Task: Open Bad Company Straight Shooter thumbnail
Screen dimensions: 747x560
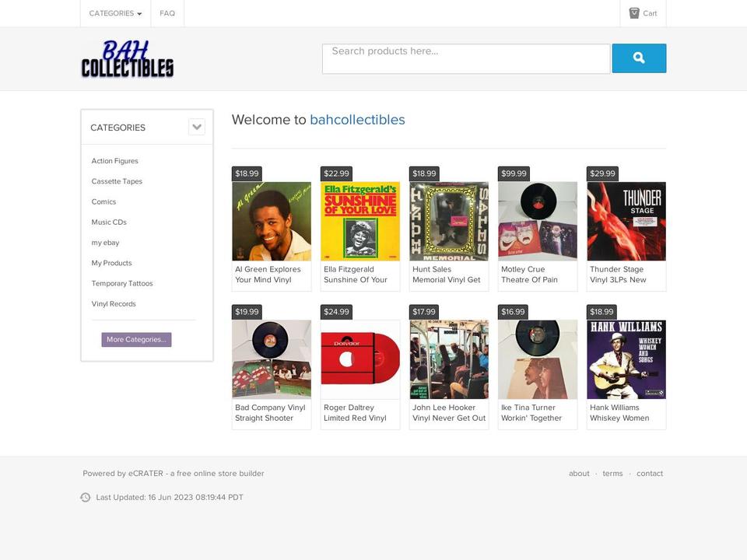Action: tap(272, 359)
